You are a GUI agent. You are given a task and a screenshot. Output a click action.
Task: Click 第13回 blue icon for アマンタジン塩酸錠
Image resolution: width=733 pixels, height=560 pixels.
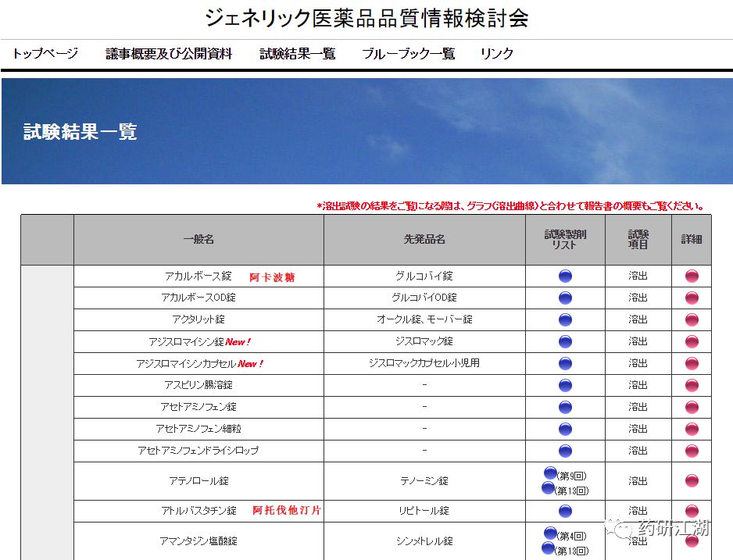(x=548, y=548)
